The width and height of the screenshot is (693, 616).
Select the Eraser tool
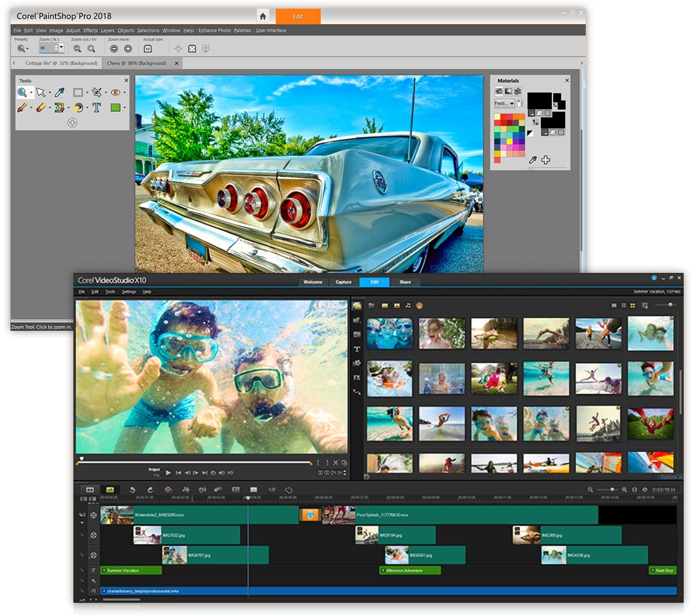(42, 108)
